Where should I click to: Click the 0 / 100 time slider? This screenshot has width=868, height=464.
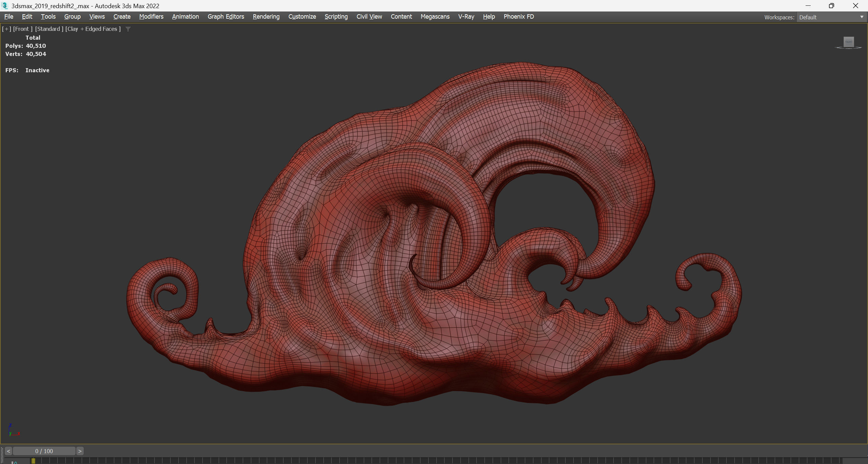click(44, 451)
